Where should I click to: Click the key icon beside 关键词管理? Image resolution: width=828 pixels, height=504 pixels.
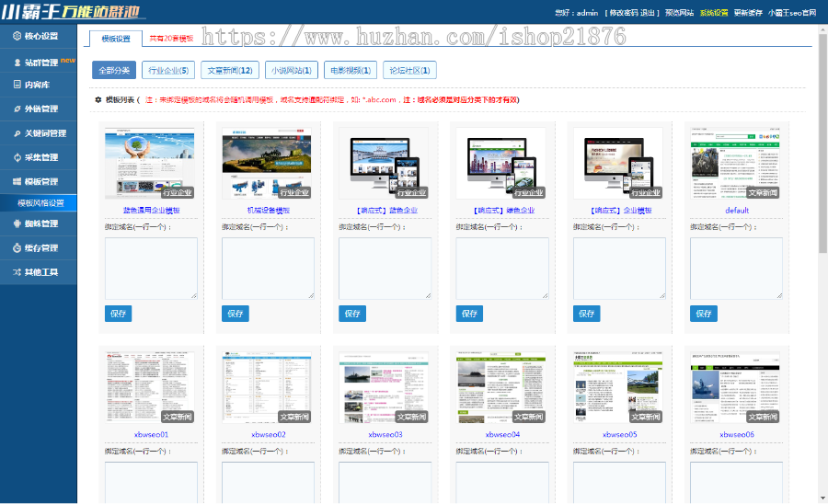coord(17,133)
